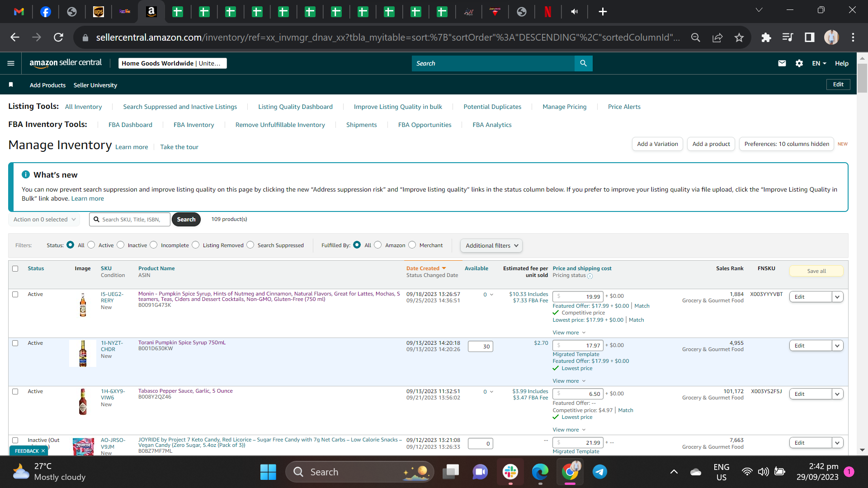Bookmark this page with the star icon
The image size is (868, 488).
point(739,38)
